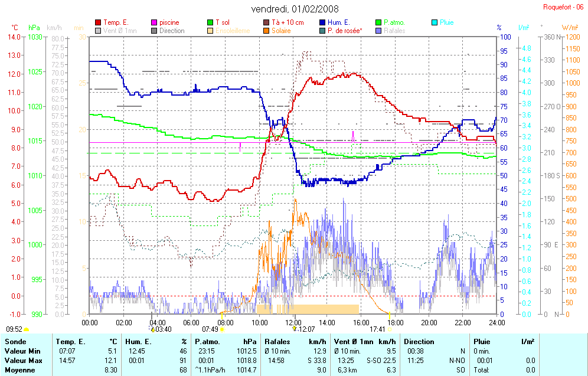Click the sunset icon beside 17:41

coord(389,329)
